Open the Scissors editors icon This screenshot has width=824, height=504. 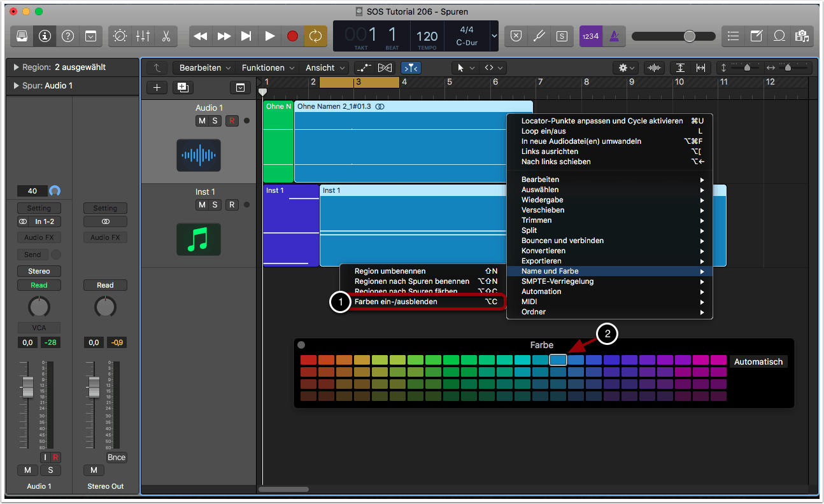pos(166,36)
